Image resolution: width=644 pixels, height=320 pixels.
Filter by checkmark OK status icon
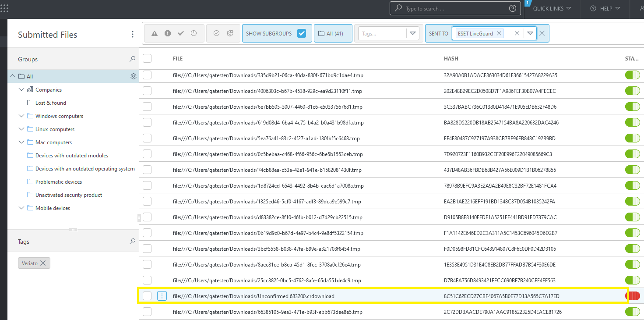point(181,33)
